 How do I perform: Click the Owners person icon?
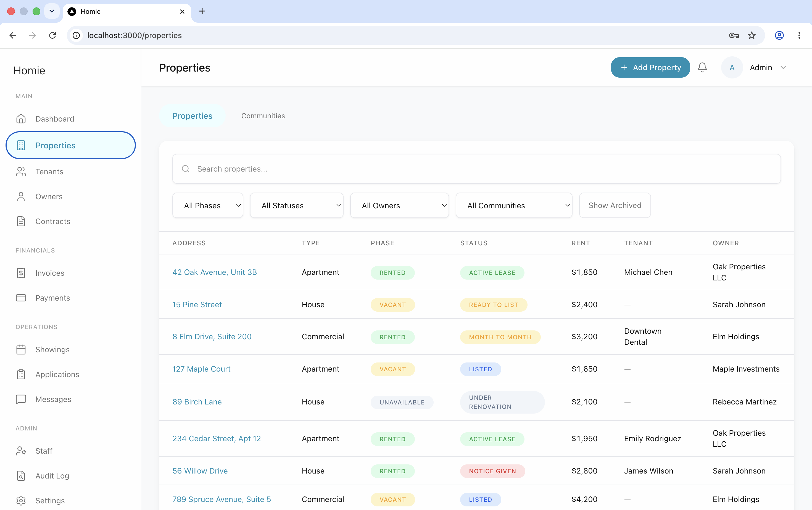click(21, 197)
